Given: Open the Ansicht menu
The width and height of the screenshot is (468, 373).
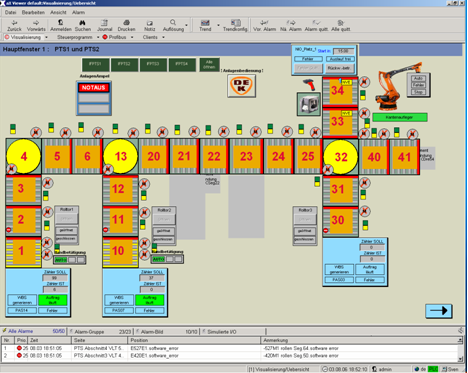Looking at the screenshot, I should coord(58,12).
